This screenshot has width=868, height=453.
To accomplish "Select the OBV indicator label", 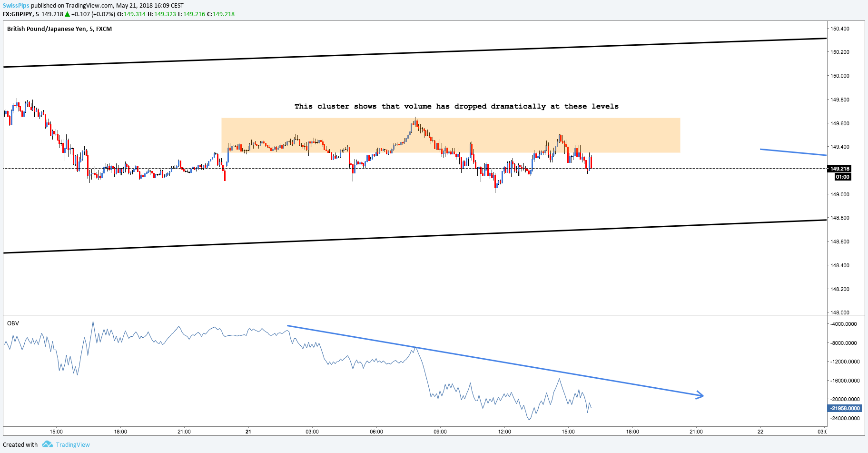I will point(13,323).
